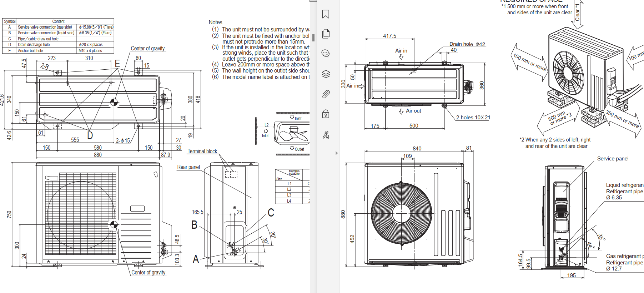Click the left page's vertical scrollbar thumb
The image size is (644, 293).
313,38
